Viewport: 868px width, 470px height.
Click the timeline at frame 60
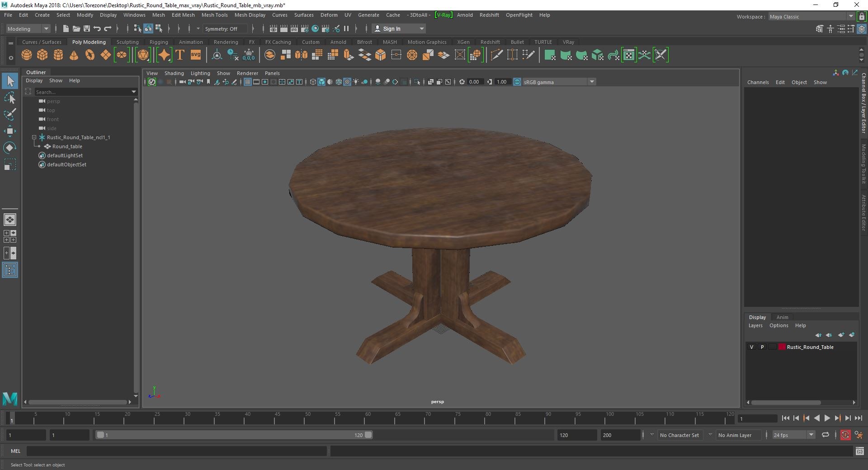(368, 418)
